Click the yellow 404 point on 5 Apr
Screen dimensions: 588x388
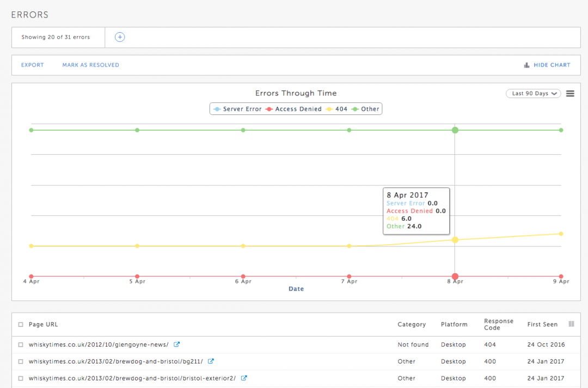[137, 246]
